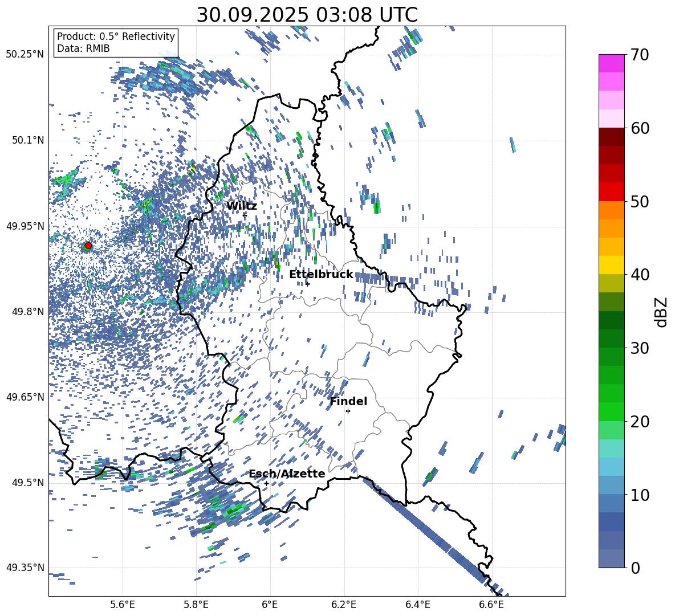Image resolution: width=675 pixels, height=616 pixels.
Task: Click the 40 tick on the colorbar
Action: pyautogui.click(x=640, y=275)
